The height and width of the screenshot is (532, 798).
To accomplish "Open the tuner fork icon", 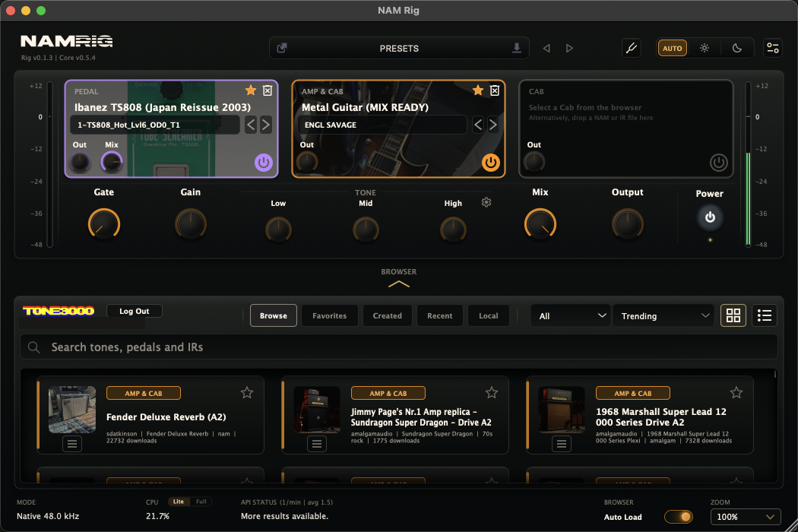I will [631, 49].
